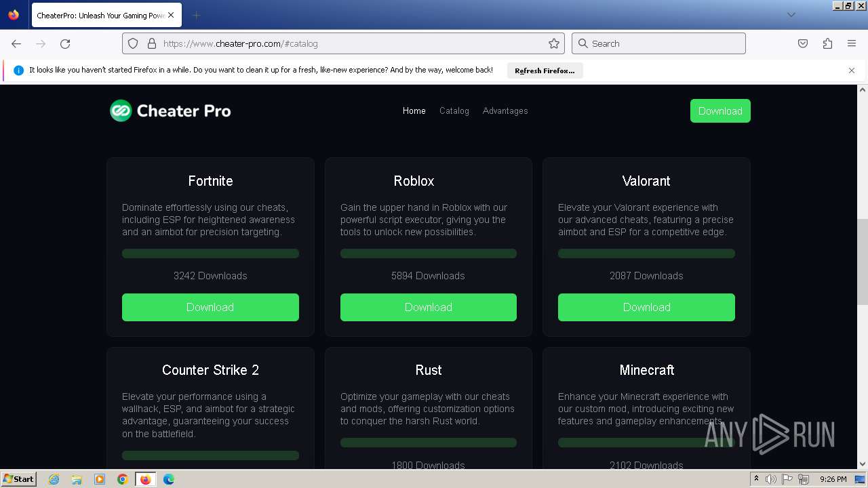Viewport: 868px width, 488px height.
Task: Select the Home navigation link
Action: coord(414,110)
